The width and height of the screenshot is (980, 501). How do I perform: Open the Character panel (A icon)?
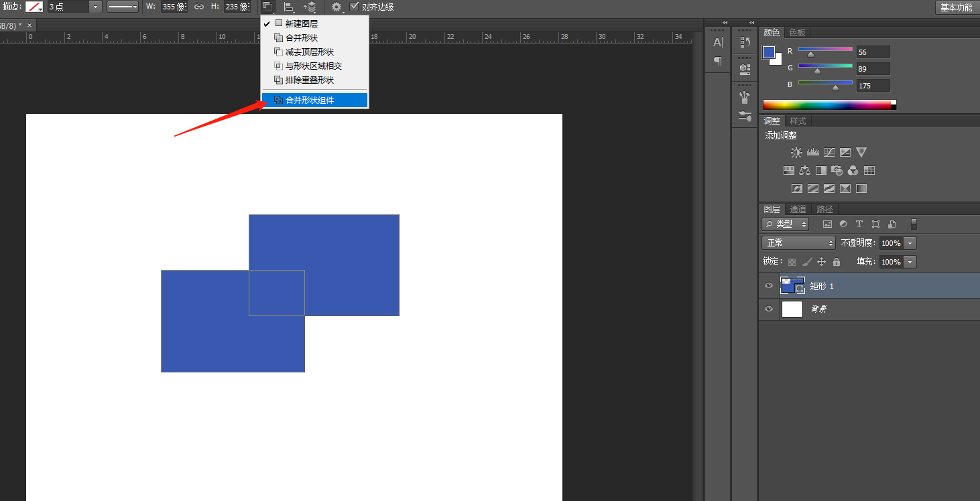(x=718, y=43)
